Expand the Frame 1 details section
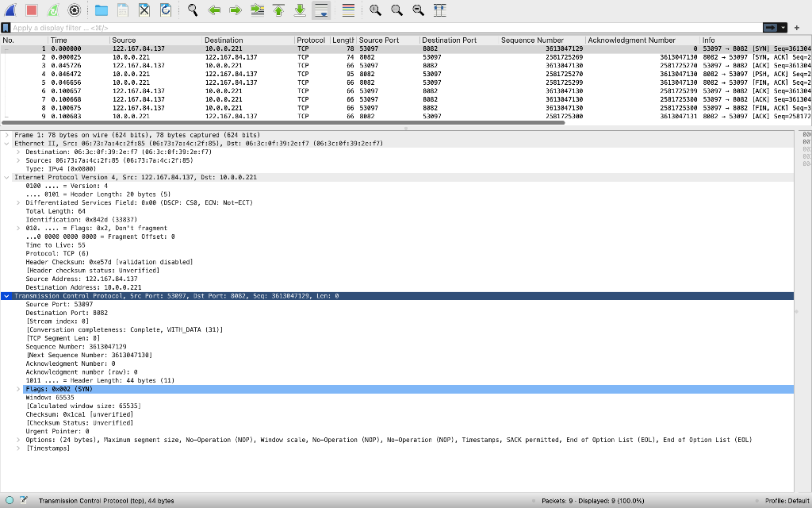The image size is (812, 508). [x=6, y=134]
